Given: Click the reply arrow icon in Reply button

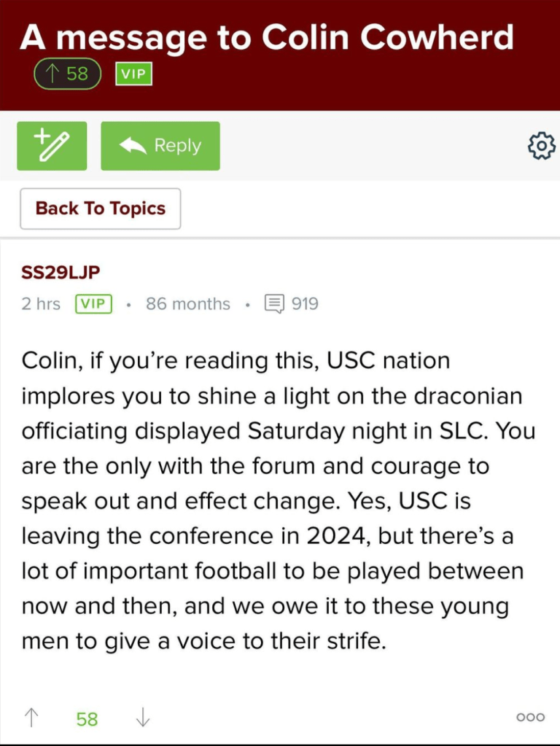Looking at the screenshot, I should 133,146.
